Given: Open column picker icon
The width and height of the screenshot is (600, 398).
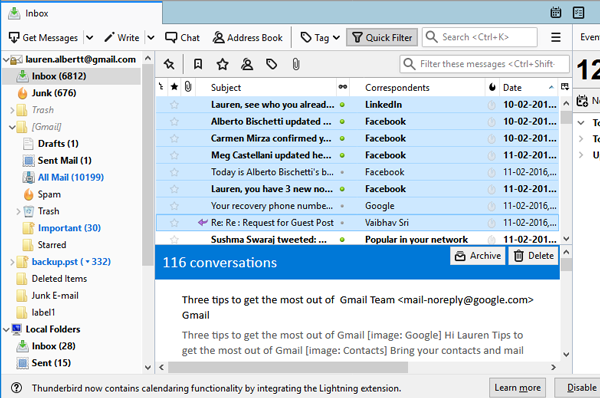Looking at the screenshot, I should click(x=565, y=87).
